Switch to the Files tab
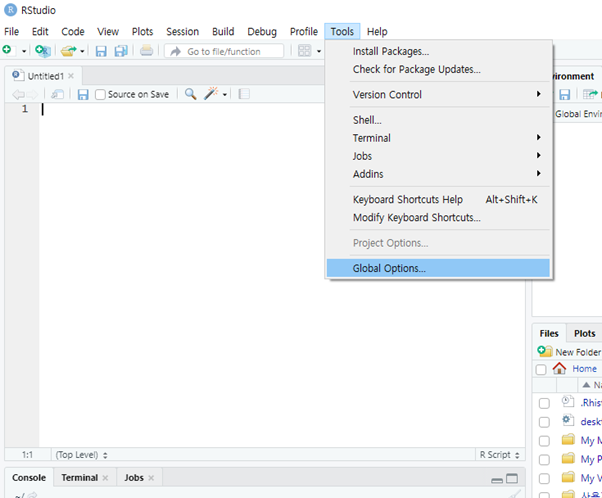The width and height of the screenshot is (602, 498). 549,333
